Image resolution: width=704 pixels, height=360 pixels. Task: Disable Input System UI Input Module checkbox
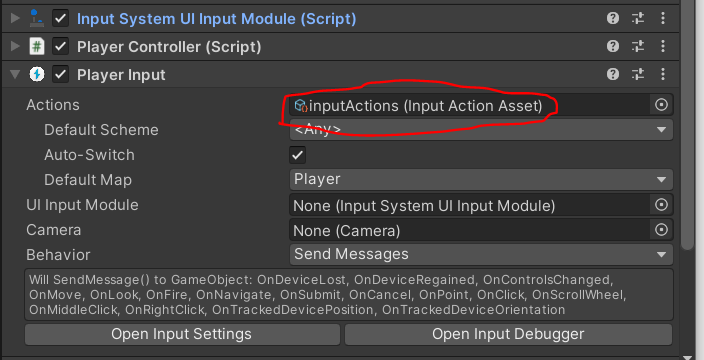(61, 19)
